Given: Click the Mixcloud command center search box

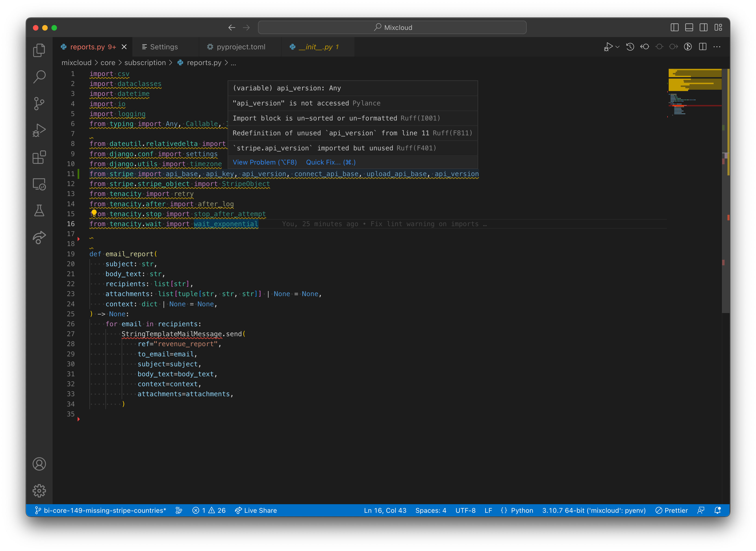Looking at the screenshot, I should (392, 28).
